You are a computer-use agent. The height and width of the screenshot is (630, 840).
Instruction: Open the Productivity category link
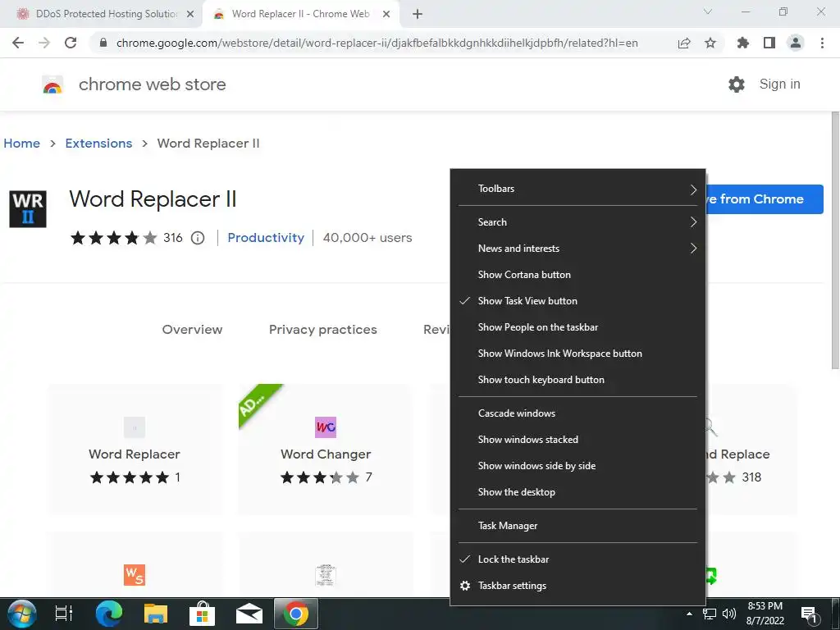(x=266, y=238)
